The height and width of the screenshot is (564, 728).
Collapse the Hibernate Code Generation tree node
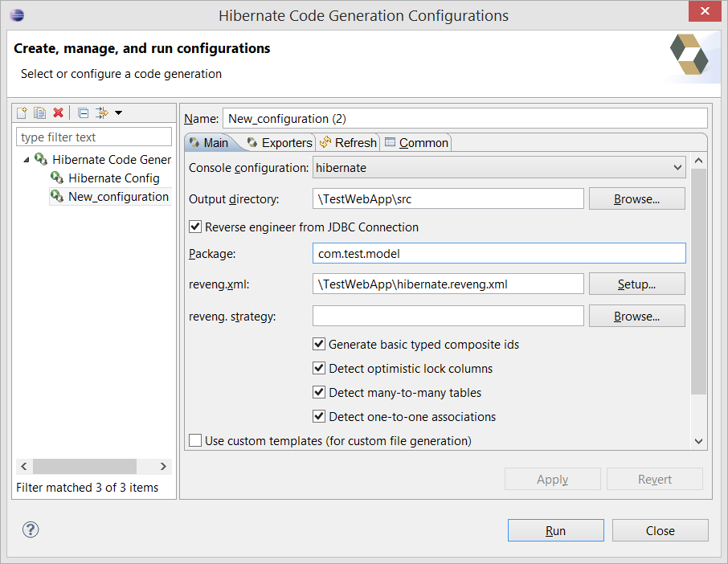pos(27,160)
